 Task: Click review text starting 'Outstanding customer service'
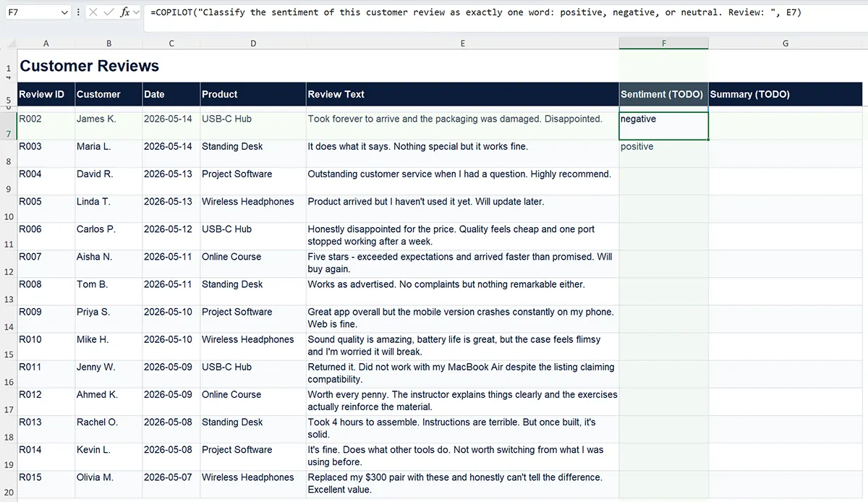(459, 174)
